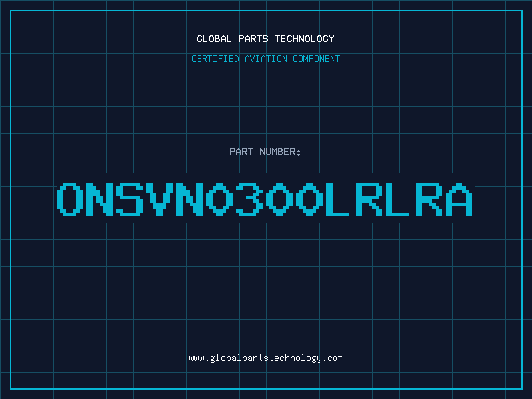Open the www.globalpartstechnology.com link
Image resolution: width=532 pixels, height=399 pixels.
[265, 358]
